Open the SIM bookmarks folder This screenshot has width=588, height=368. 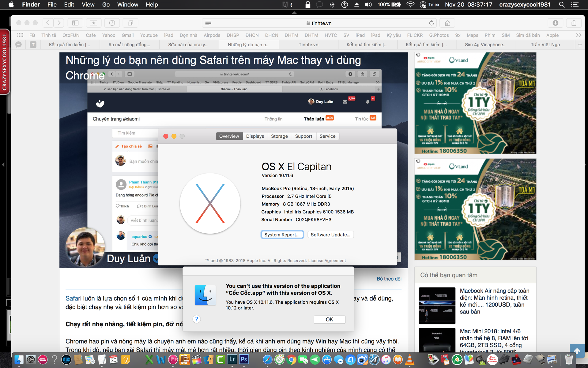point(506,35)
